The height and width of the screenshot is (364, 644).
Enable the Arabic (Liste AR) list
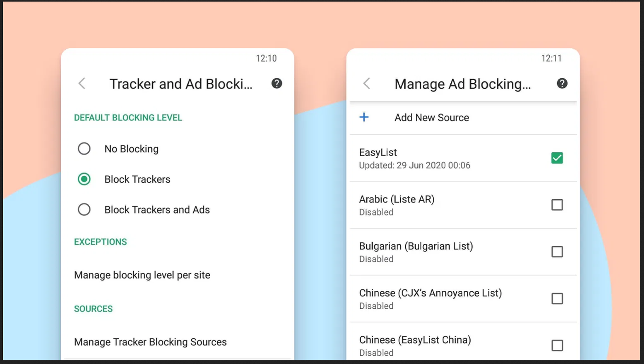[x=557, y=205]
